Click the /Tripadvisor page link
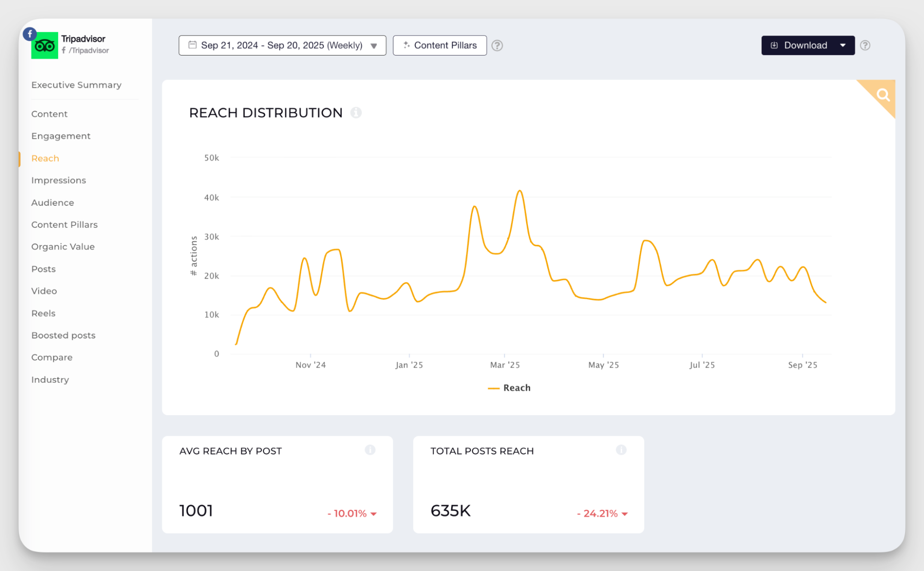 tap(88, 50)
